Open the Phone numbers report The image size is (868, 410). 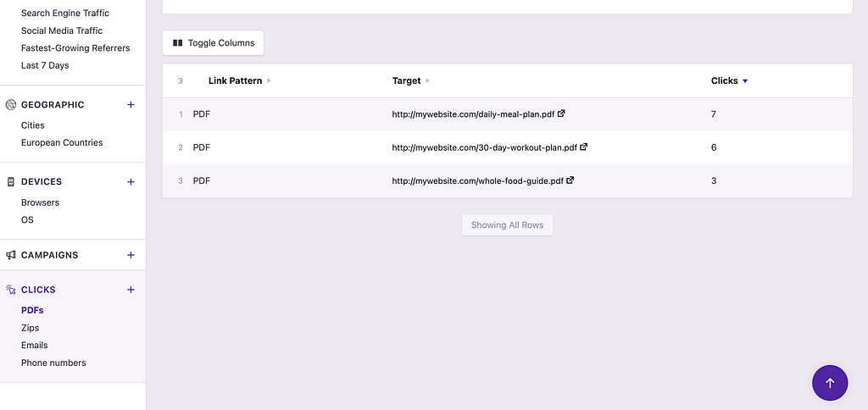click(53, 363)
